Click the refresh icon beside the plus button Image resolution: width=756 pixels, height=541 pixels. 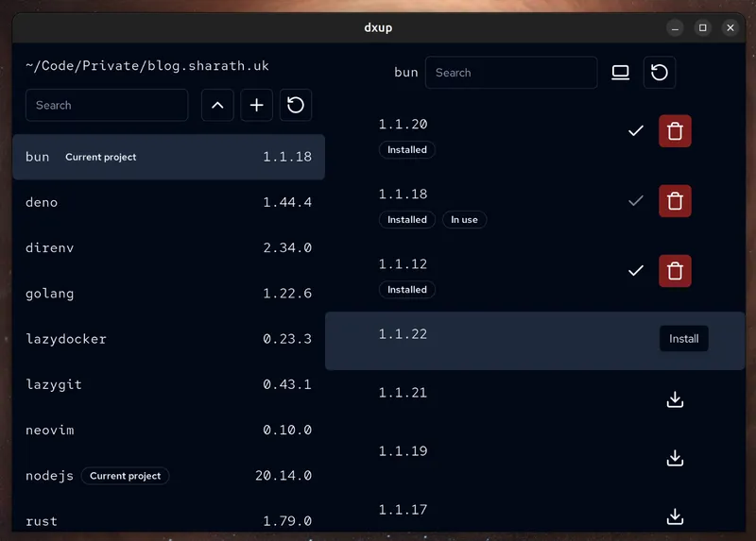click(x=296, y=105)
